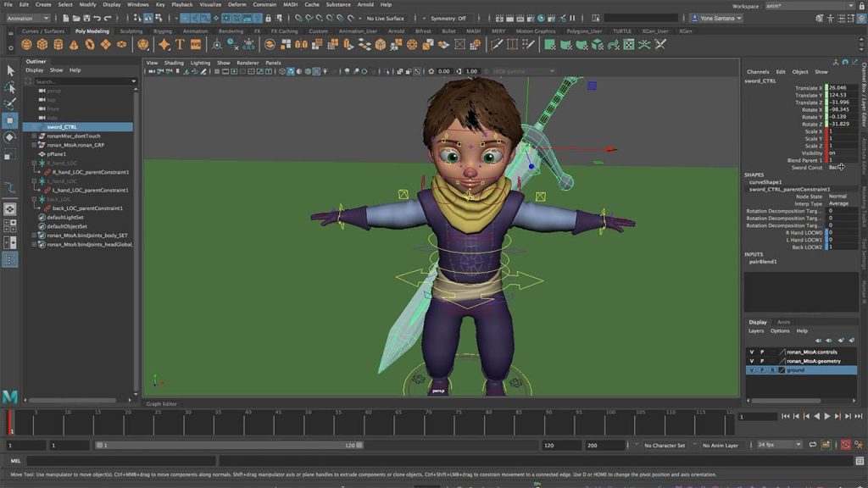Click the Translate X value field

pos(842,87)
